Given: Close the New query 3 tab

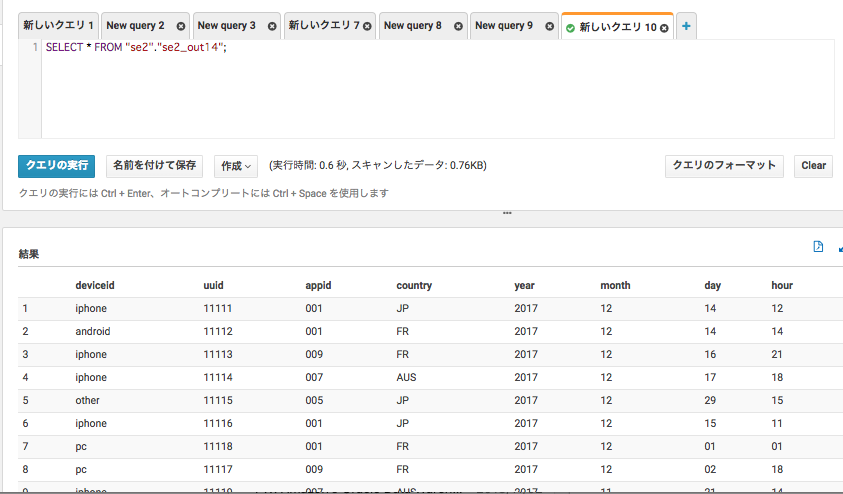Looking at the screenshot, I should [272, 26].
